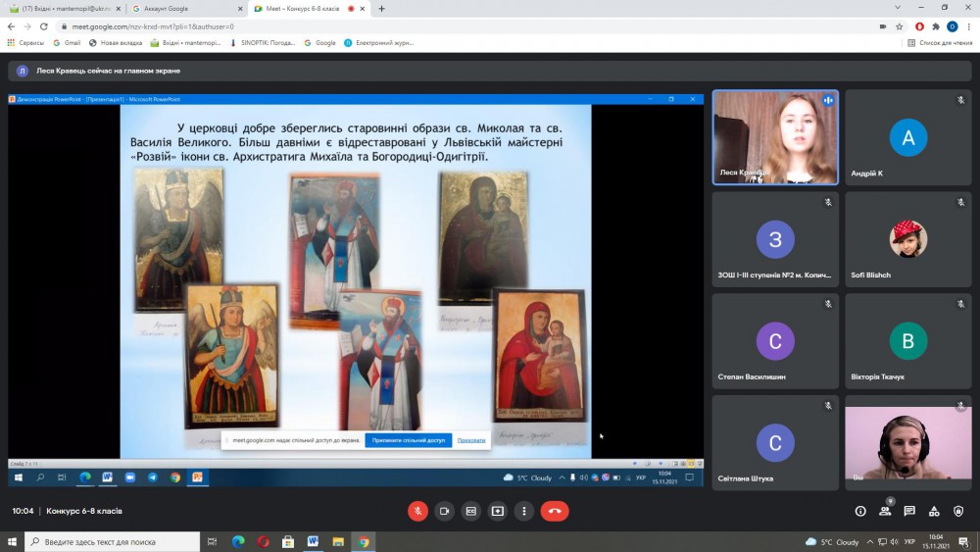Select Леся Кравець video tile
Viewport: 980px width, 552px height.
[x=775, y=137]
